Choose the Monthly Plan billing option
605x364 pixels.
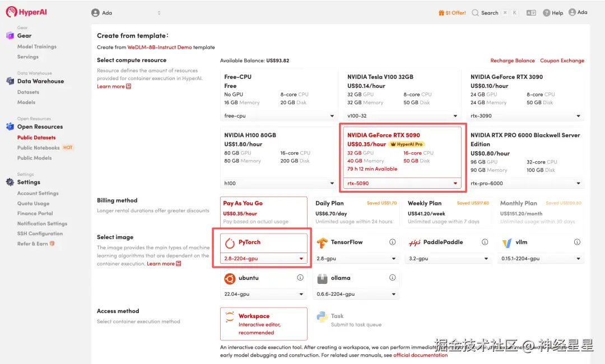[541, 212]
